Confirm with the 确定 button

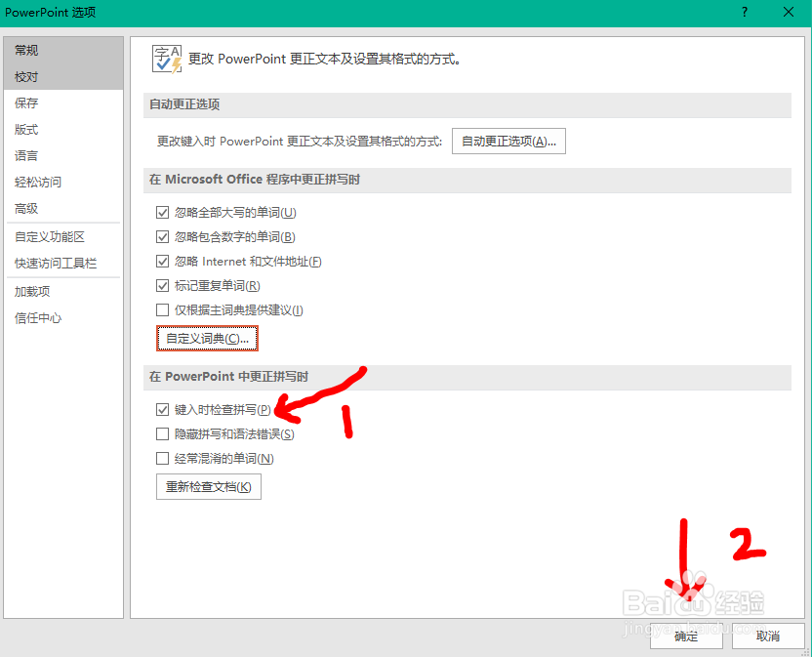pyautogui.click(x=686, y=636)
